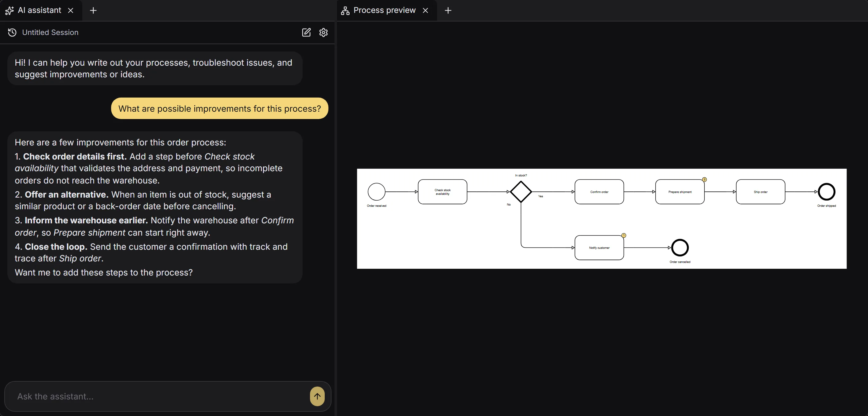The image size is (868, 416).
Task: Select the Untitled Session title
Action: (x=50, y=32)
